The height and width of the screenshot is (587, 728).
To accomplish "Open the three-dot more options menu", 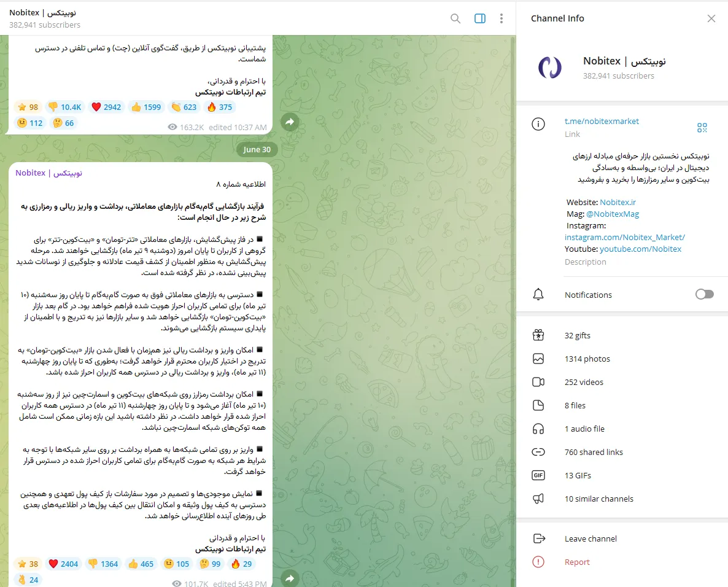I will [501, 18].
